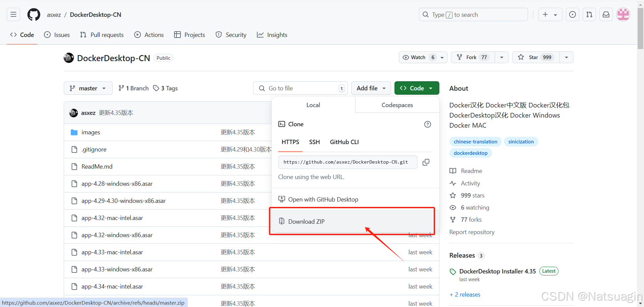Open the hamburger navigation menu
This screenshot has width=644, height=307.
[x=13, y=15]
